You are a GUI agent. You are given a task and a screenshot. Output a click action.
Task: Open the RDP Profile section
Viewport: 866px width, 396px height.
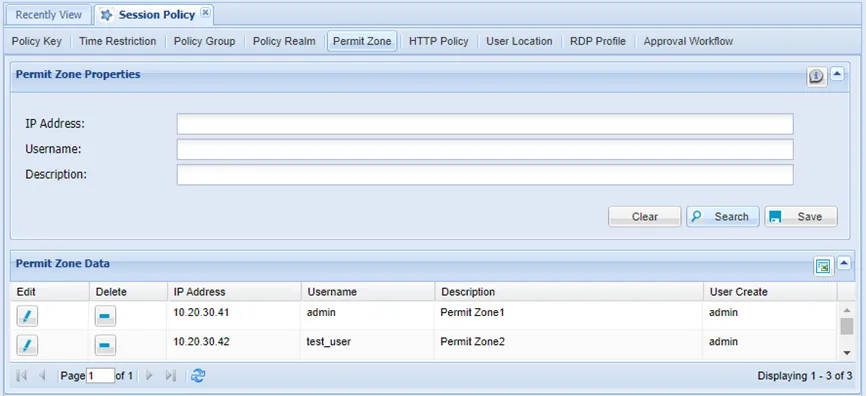pyautogui.click(x=598, y=41)
